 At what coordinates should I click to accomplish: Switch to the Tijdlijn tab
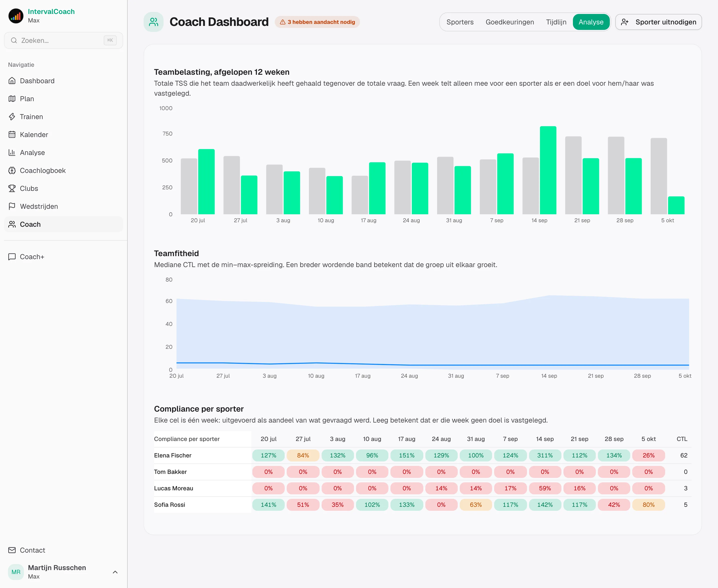[x=556, y=22]
